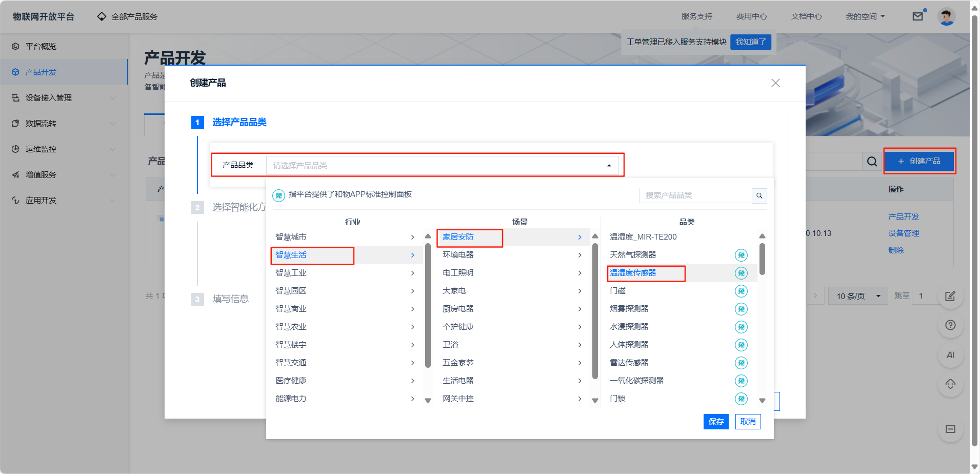Select the 产品开发 cube icon in sidebar
This screenshot has width=980, height=474.
pos(15,72)
